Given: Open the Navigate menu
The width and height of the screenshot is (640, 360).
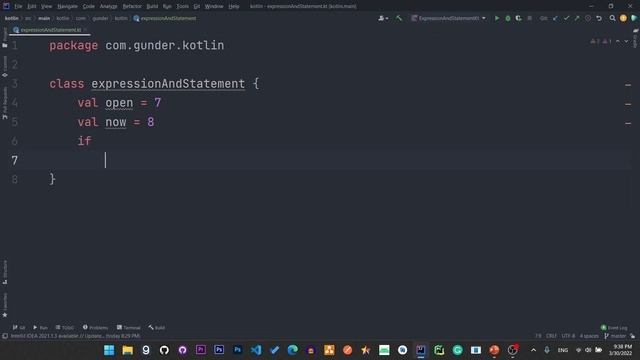Looking at the screenshot, I should [x=67, y=7].
